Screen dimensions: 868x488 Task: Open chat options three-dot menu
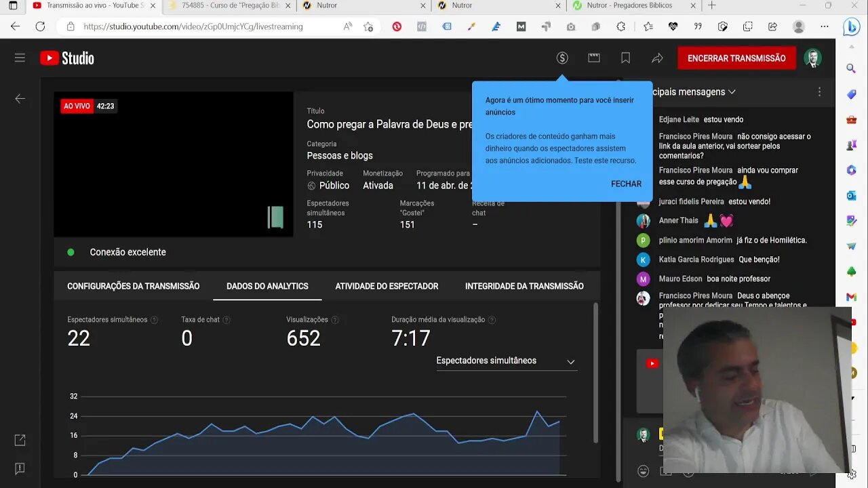click(x=819, y=91)
